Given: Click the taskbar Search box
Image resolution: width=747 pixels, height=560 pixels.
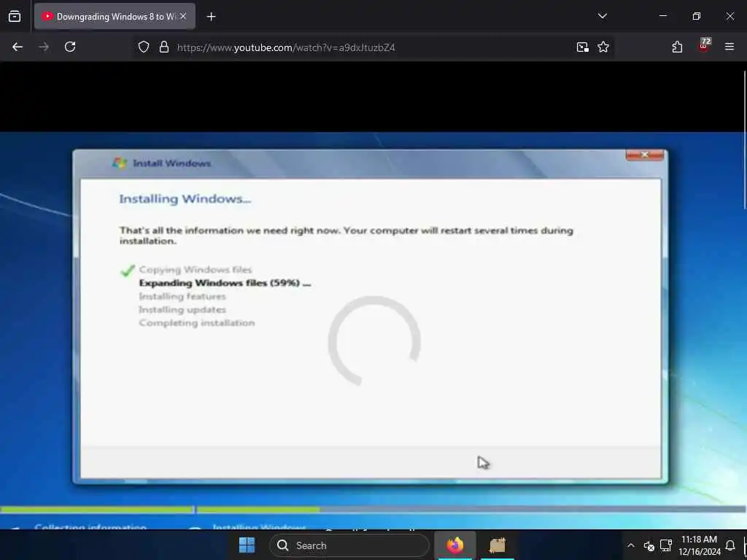Looking at the screenshot, I should click(349, 545).
